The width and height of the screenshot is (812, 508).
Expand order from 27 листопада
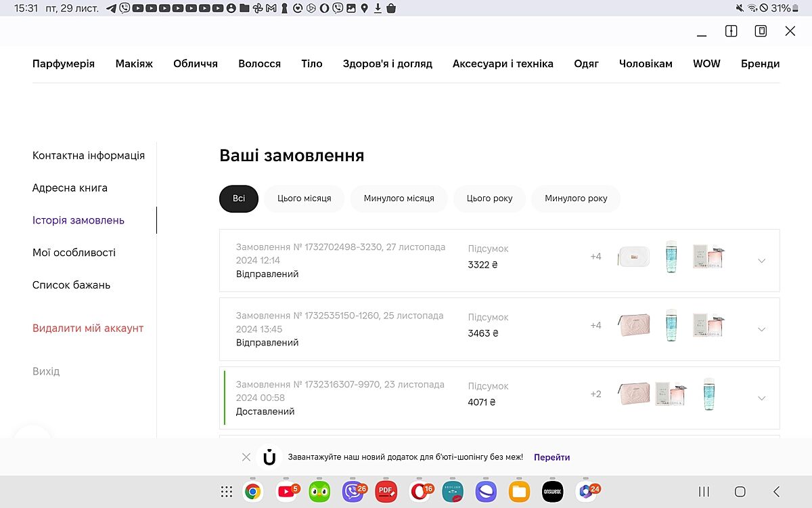[x=761, y=261]
